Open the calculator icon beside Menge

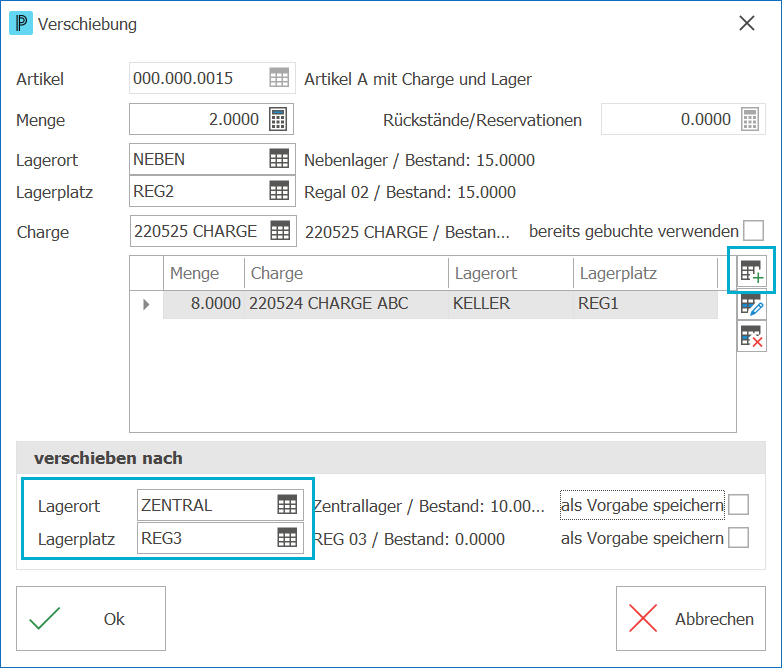tap(278, 119)
